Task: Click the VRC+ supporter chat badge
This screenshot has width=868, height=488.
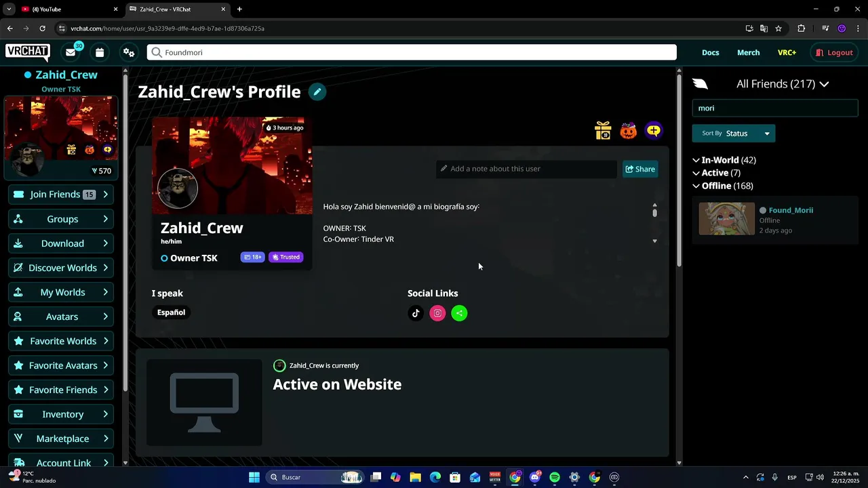Action: 653,131
